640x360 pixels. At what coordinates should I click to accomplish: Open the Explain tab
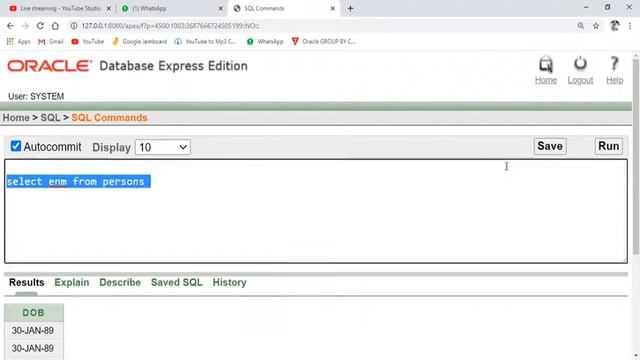71,282
